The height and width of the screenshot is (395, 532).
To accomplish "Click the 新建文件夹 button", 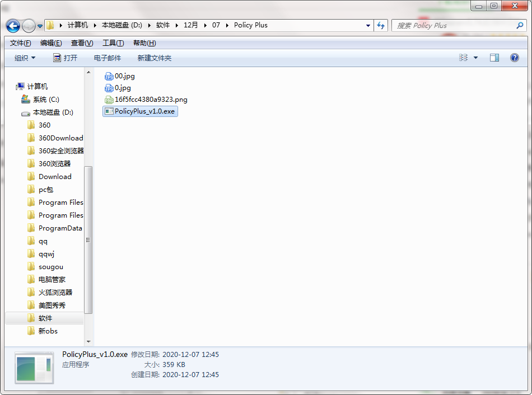I will tap(155, 58).
